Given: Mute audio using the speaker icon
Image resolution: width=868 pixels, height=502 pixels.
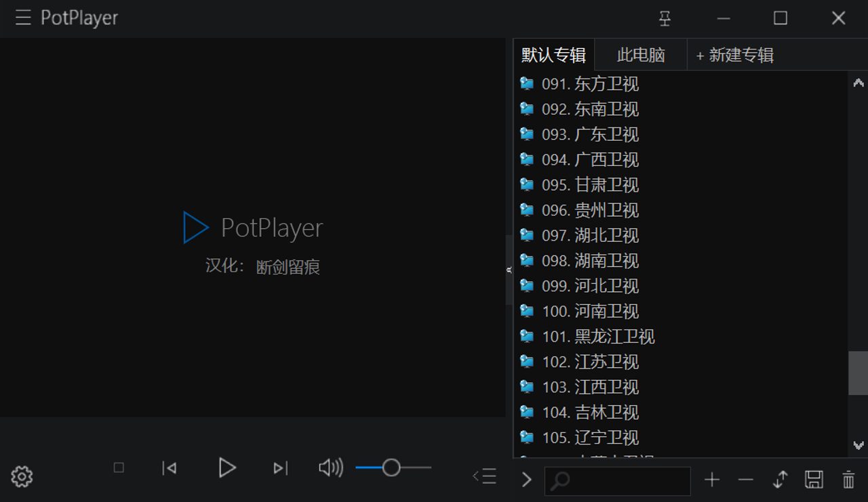Looking at the screenshot, I should tap(330, 467).
